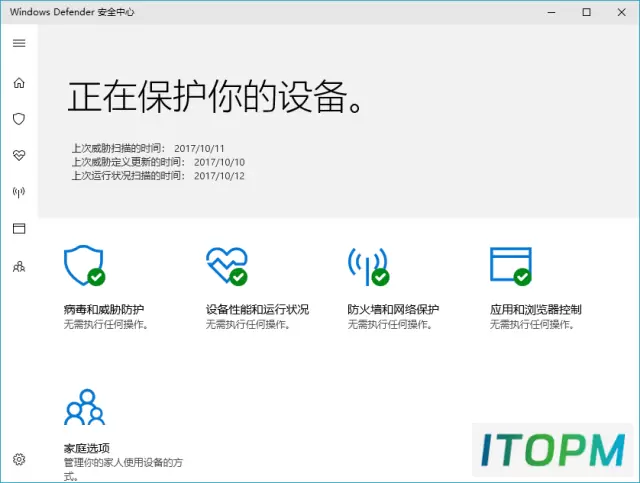The image size is (640, 483).
Task: Go to Home in the sidebar
Action: click(19, 83)
